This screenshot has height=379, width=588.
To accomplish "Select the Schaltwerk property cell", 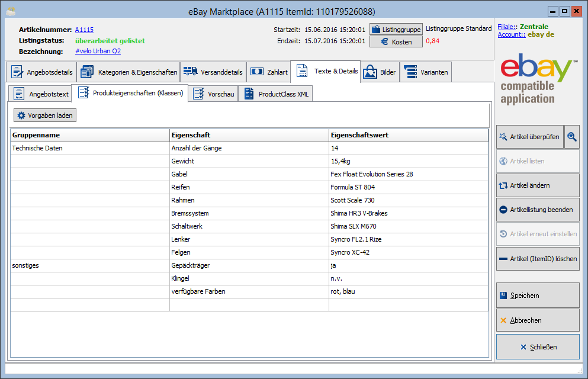I will [x=249, y=226].
